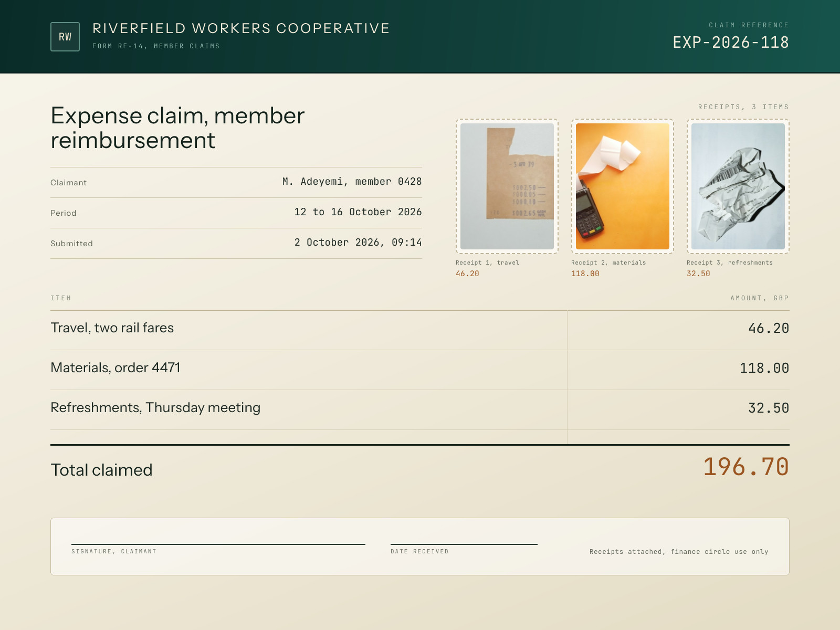Click the 'Period' field label
The image size is (840, 630).
[x=64, y=213]
